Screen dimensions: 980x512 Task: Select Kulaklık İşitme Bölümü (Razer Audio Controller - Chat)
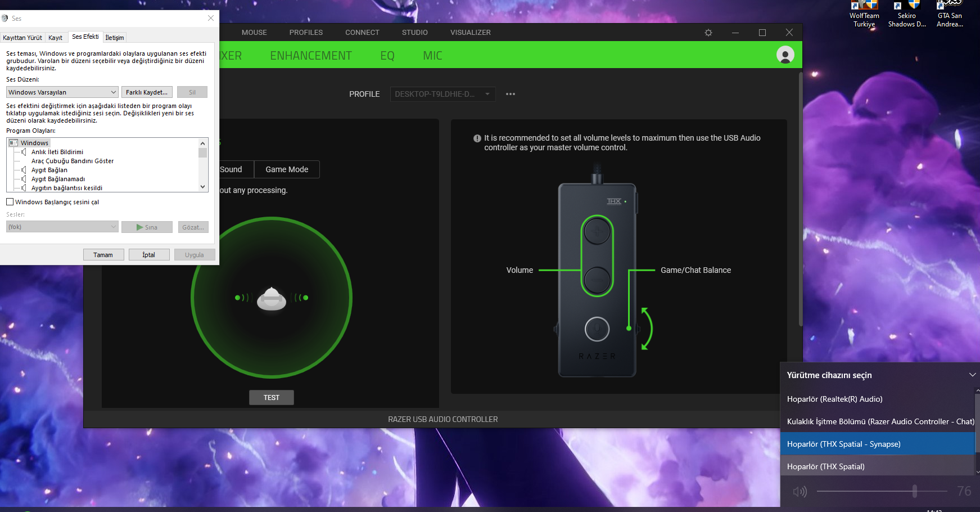877,421
